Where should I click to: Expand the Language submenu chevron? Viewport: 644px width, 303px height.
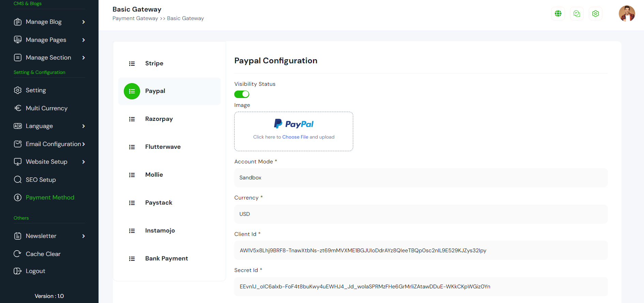[x=84, y=126]
